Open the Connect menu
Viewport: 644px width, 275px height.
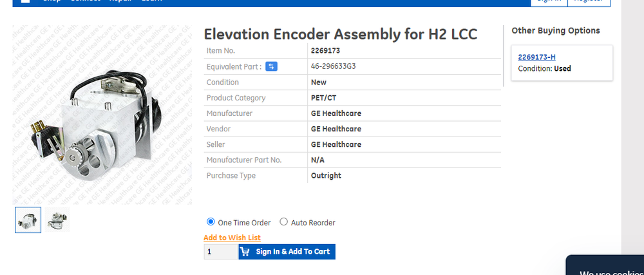pos(86,1)
